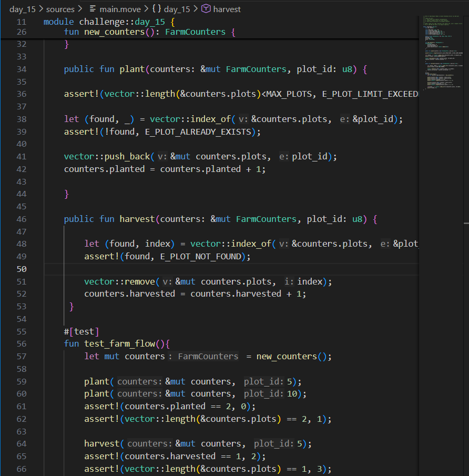
Task: Click 'test_farm_flow' function name
Action: 119,344
